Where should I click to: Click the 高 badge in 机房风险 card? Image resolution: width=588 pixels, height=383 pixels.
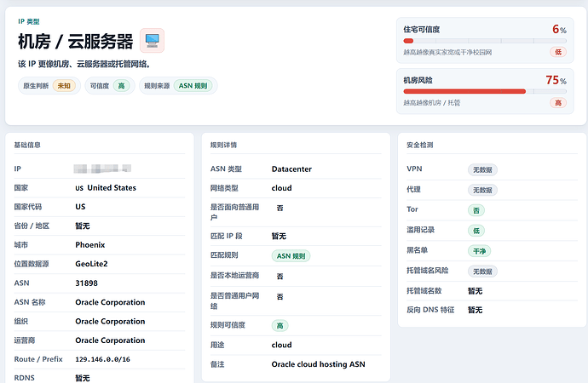pyautogui.click(x=558, y=103)
